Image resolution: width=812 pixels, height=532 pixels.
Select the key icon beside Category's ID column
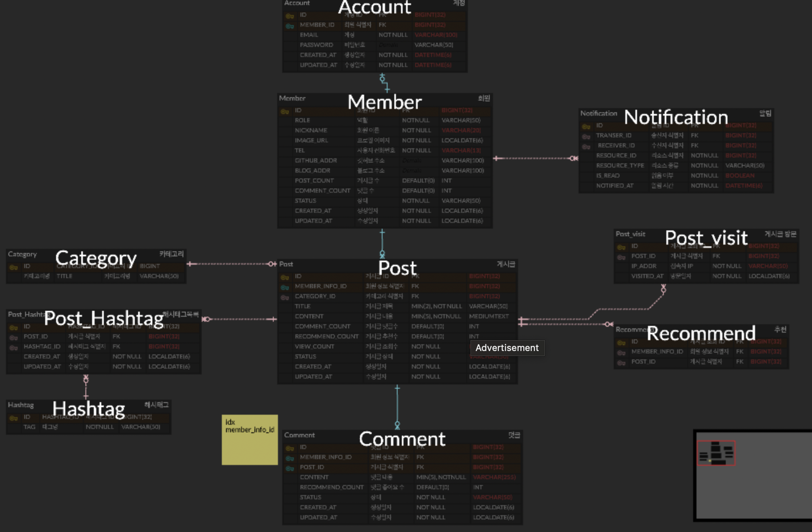click(x=14, y=266)
